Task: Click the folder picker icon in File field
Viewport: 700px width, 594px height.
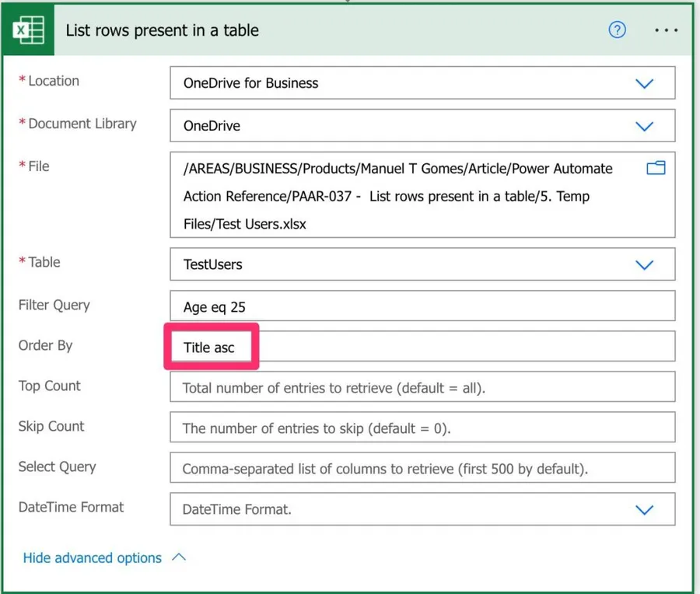Action: coord(656,168)
